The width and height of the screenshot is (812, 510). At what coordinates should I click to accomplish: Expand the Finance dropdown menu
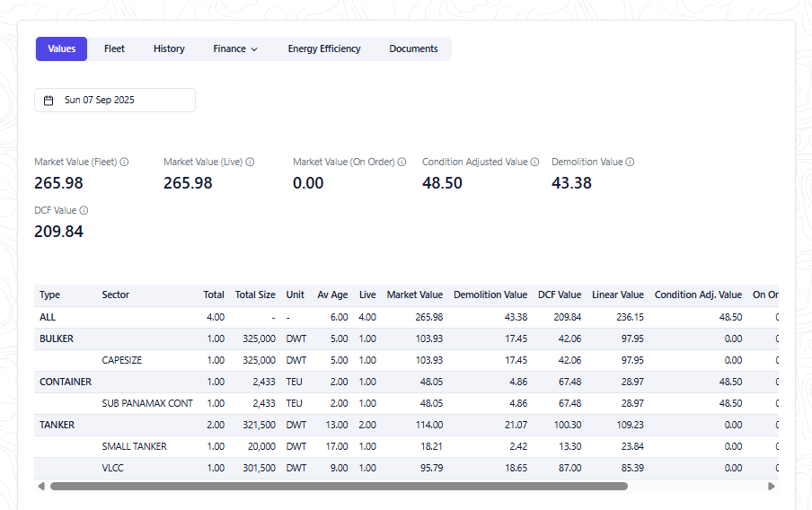click(235, 48)
